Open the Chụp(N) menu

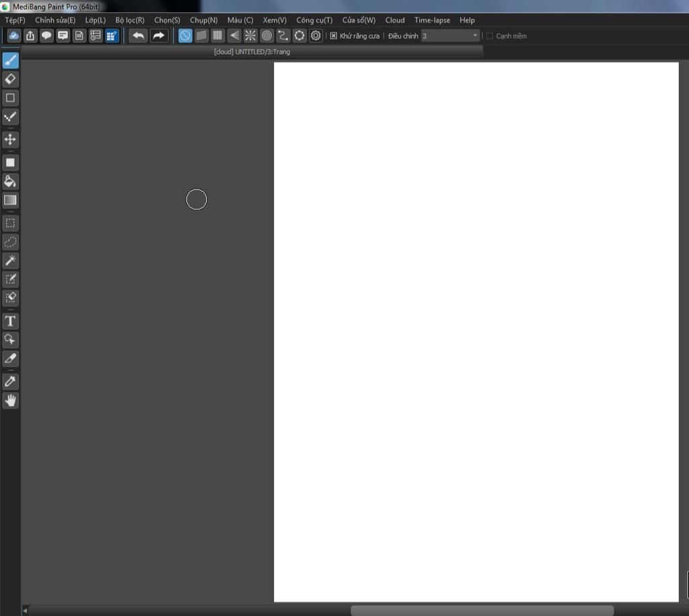204,20
